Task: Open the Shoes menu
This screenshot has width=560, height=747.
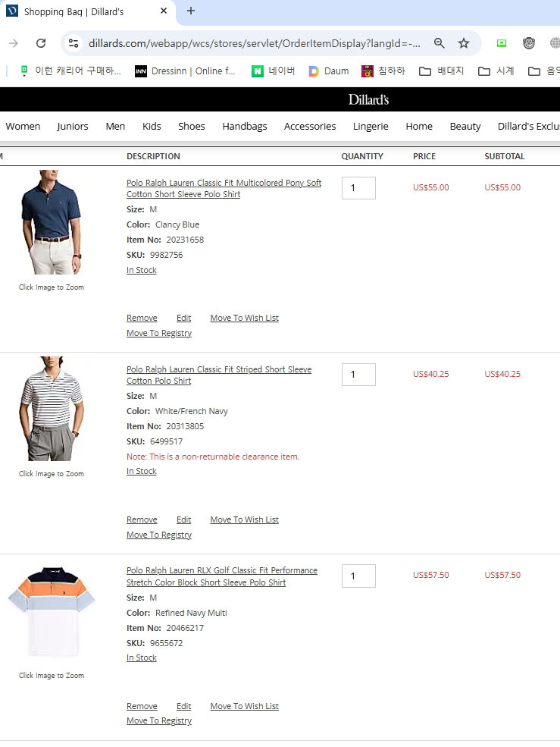Action: tap(192, 126)
